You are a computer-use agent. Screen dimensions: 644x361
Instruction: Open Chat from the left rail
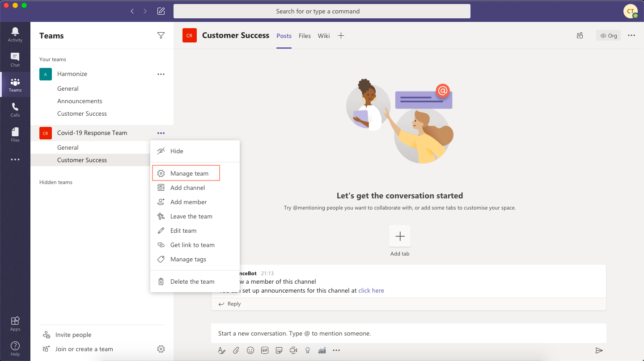point(15,59)
